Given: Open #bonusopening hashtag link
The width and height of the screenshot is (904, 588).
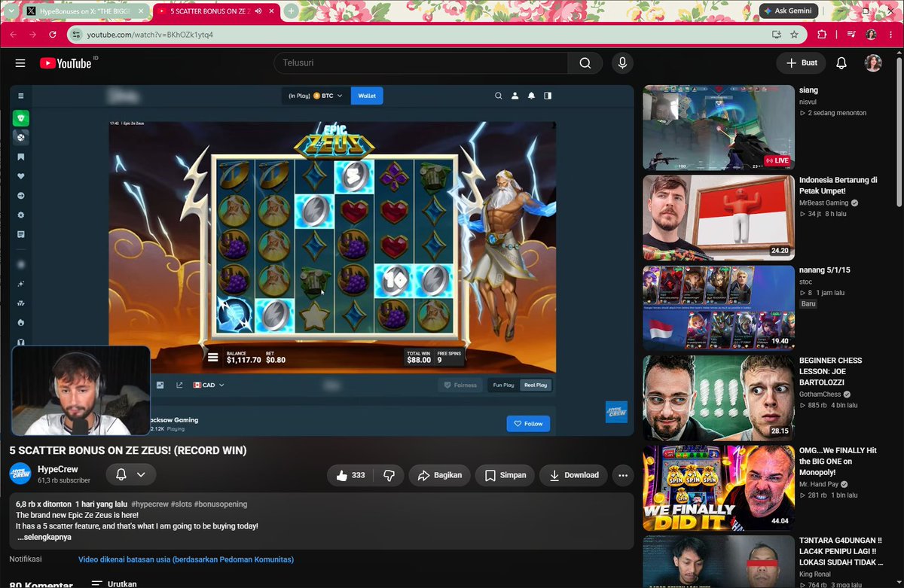Looking at the screenshot, I should pos(220,504).
